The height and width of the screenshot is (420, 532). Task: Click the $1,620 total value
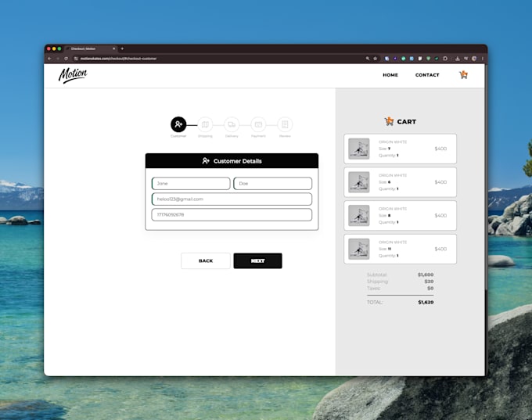(426, 302)
